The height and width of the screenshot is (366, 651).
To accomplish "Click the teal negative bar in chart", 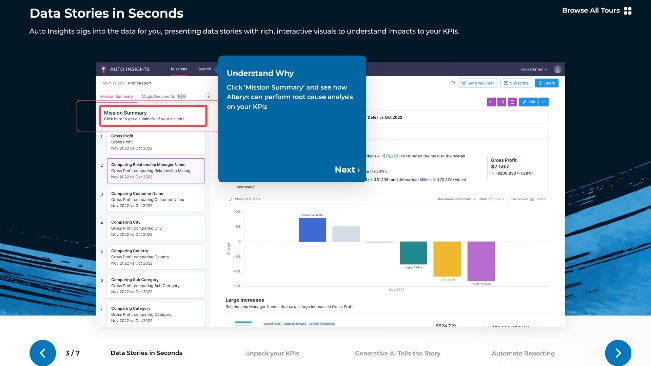I will pyautogui.click(x=413, y=253).
